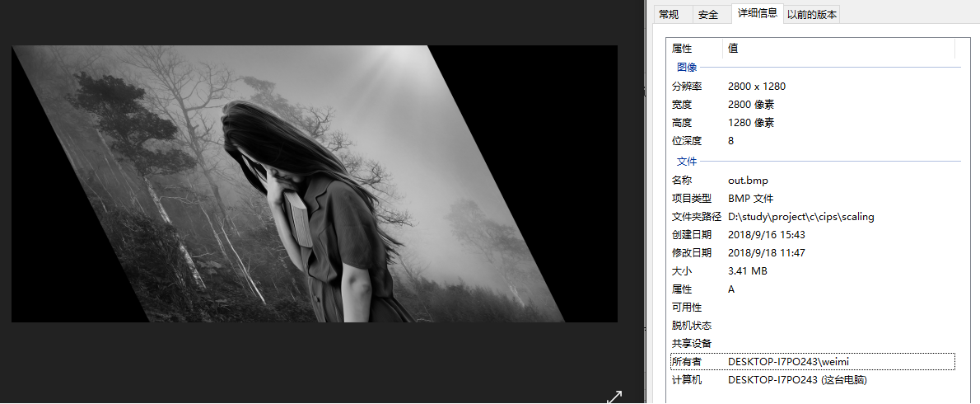This screenshot has height=404, width=980.
Task: Click the 文件 section heading
Action: (x=687, y=162)
